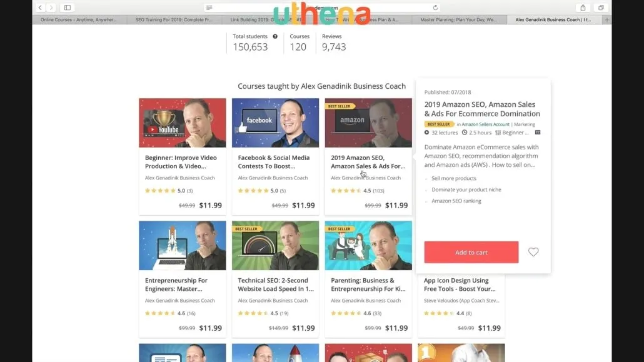This screenshot has height=362, width=644.
Task: Open a new tab with plus icon
Action: [x=607, y=20]
